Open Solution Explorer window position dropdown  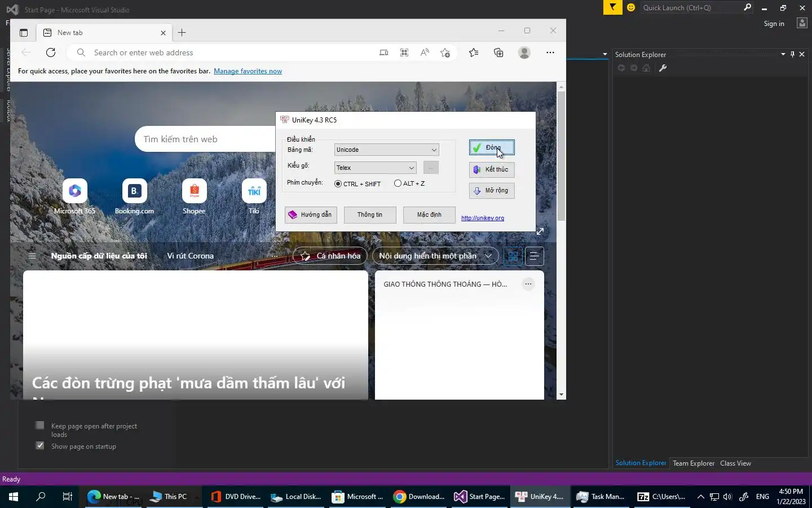[783, 54]
